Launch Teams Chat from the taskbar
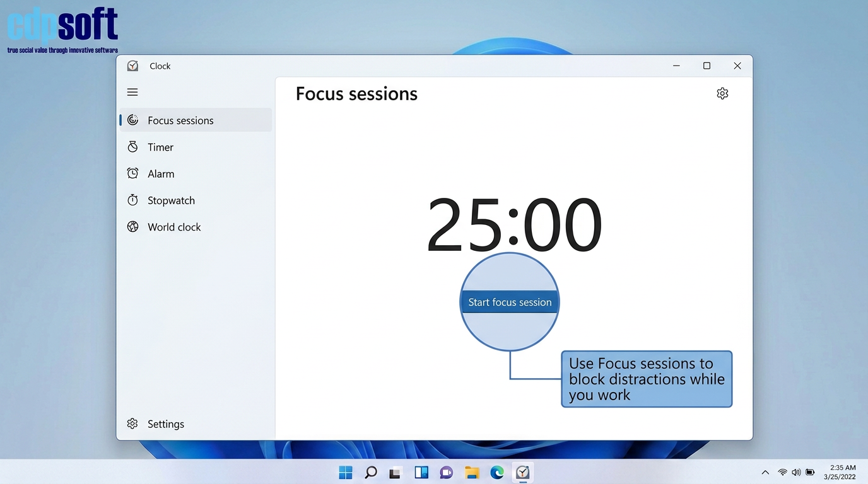868x484 pixels. click(x=447, y=473)
